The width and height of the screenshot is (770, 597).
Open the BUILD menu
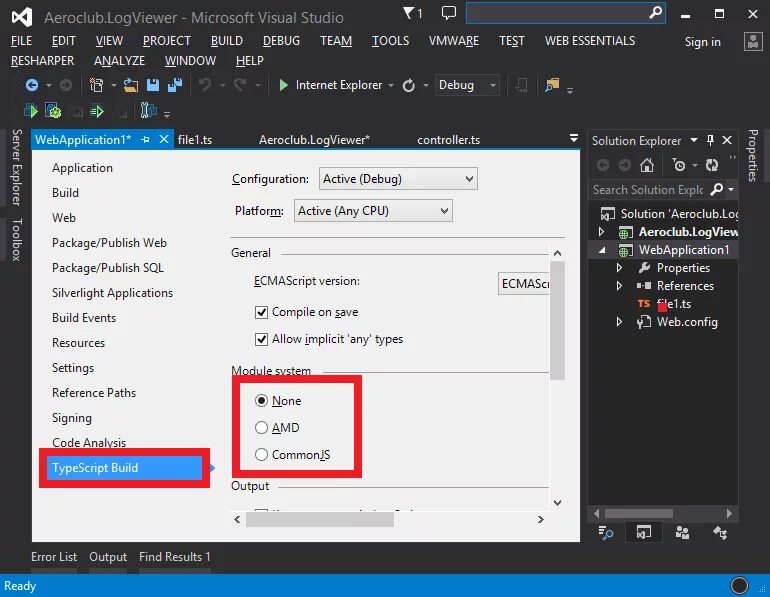227,41
